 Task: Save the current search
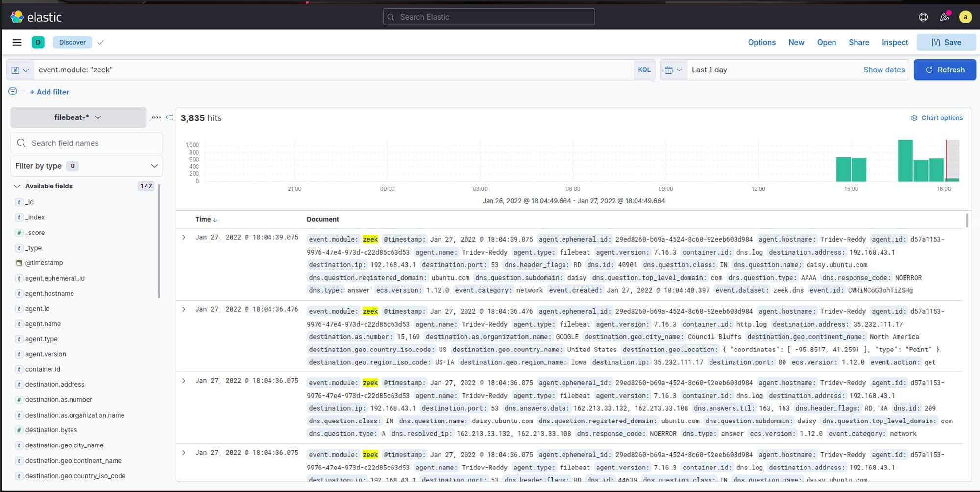click(946, 42)
